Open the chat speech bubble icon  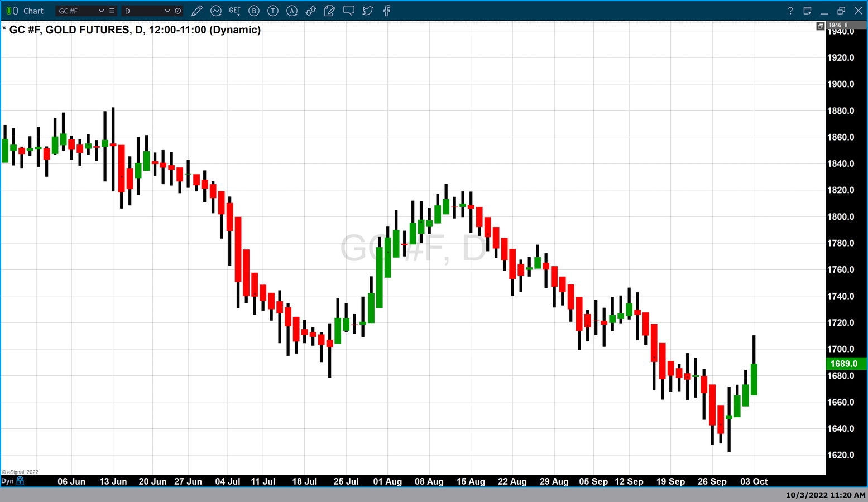click(349, 11)
